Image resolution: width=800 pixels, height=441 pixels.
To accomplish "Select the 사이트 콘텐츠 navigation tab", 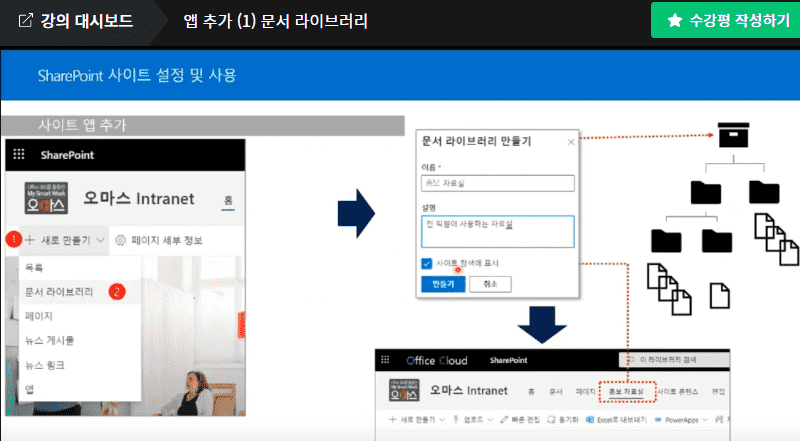I will click(x=678, y=391).
